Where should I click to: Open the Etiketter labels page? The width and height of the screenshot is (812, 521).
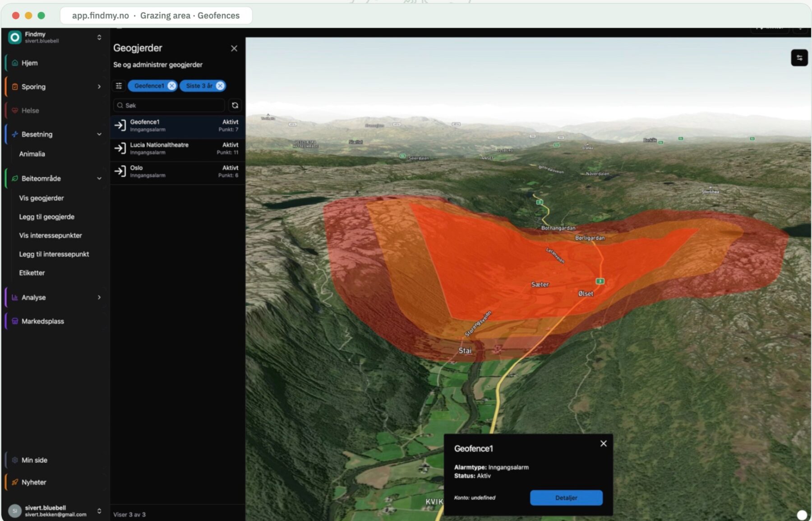(32, 273)
